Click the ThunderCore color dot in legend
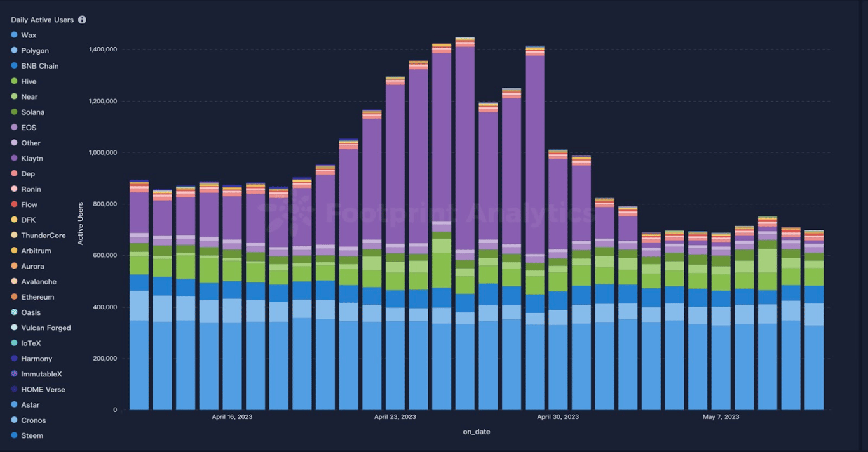This screenshot has width=868, height=452. (15, 236)
